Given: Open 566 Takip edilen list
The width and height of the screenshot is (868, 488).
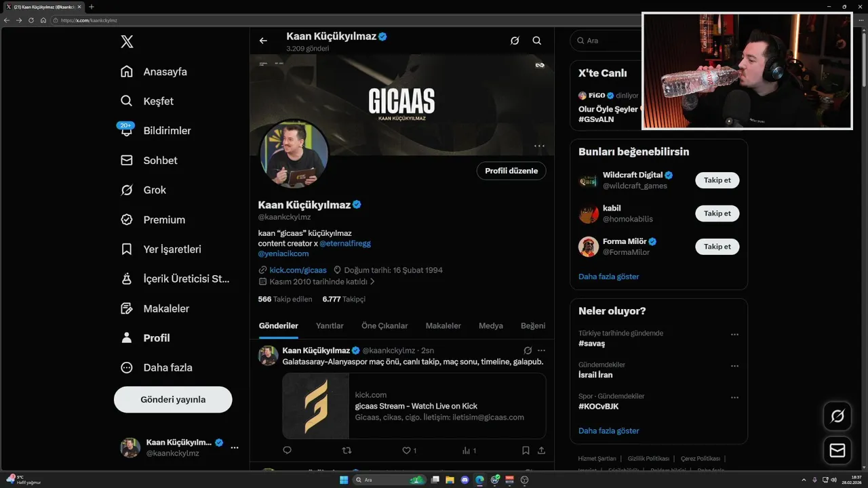Looking at the screenshot, I should pos(285,299).
